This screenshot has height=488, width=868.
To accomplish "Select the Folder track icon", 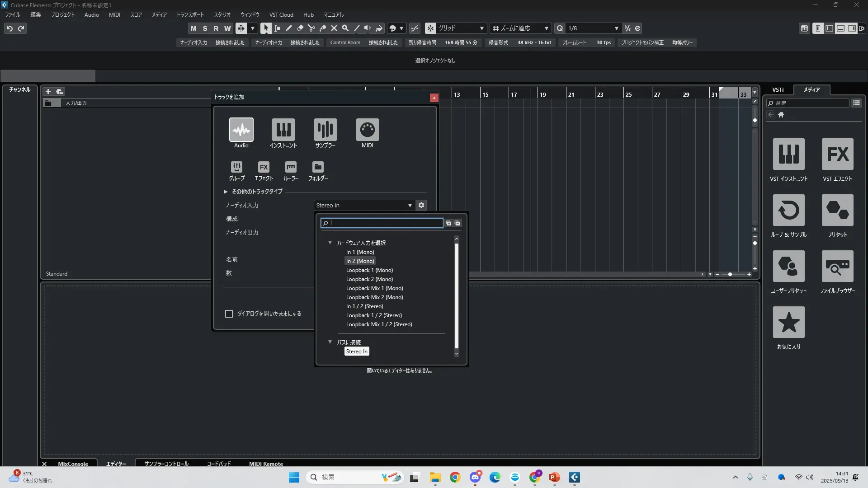I will coord(318,167).
